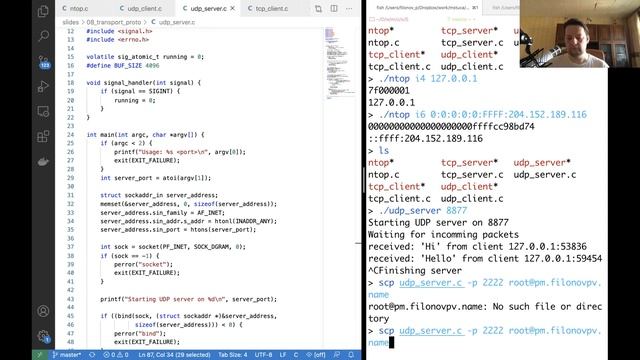
Task: Open the Accounts menu icon
Action: (x=43, y=311)
